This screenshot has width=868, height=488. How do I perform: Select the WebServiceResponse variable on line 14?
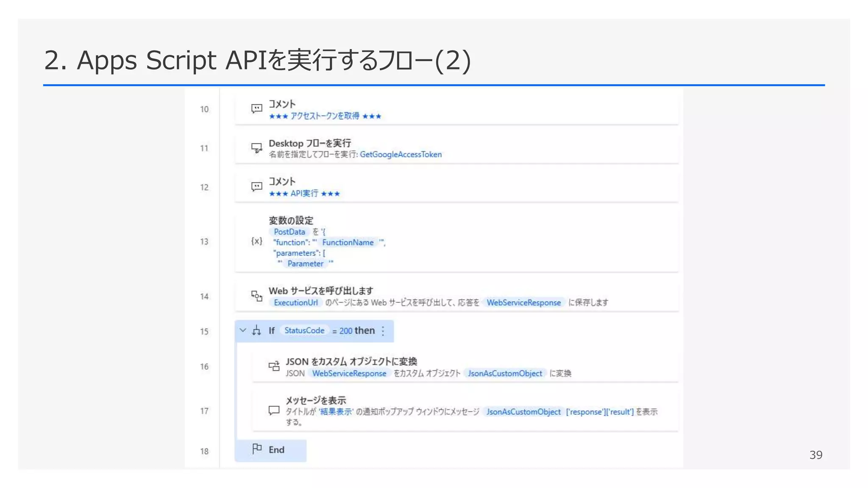click(x=523, y=302)
